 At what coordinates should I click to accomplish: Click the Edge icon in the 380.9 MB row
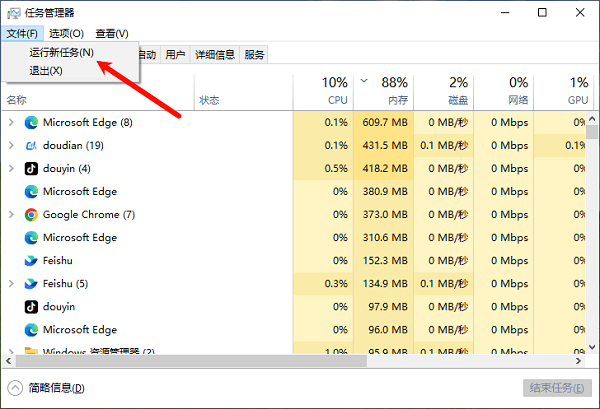(32, 191)
